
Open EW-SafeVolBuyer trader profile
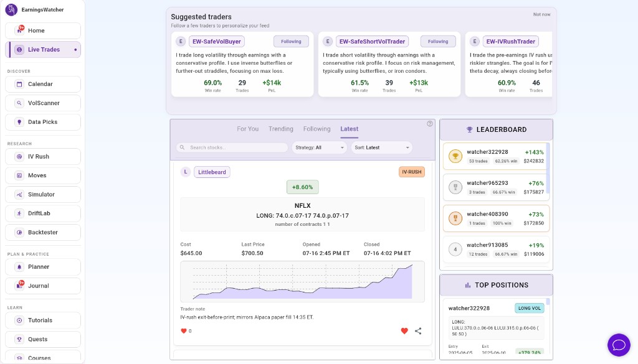click(x=216, y=42)
